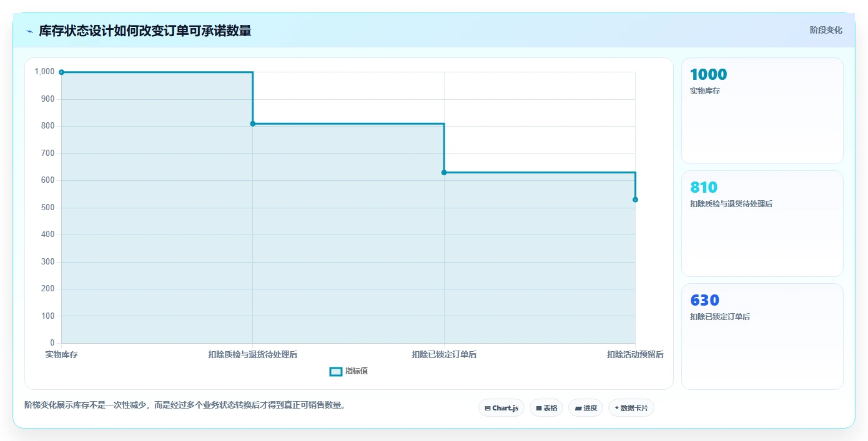Click x-axis label 扣除活动预留后
The height and width of the screenshot is (441, 868).
[x=635, y=354]
